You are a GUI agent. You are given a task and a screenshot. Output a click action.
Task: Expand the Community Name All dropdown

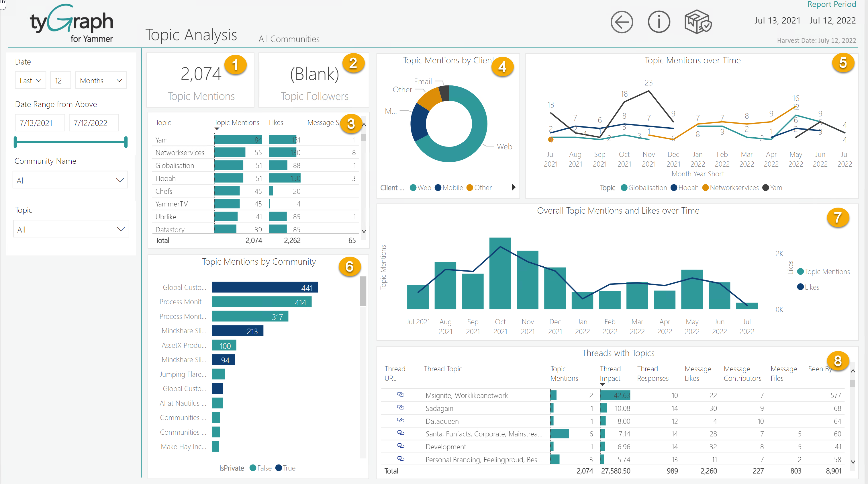coord(70,180)
